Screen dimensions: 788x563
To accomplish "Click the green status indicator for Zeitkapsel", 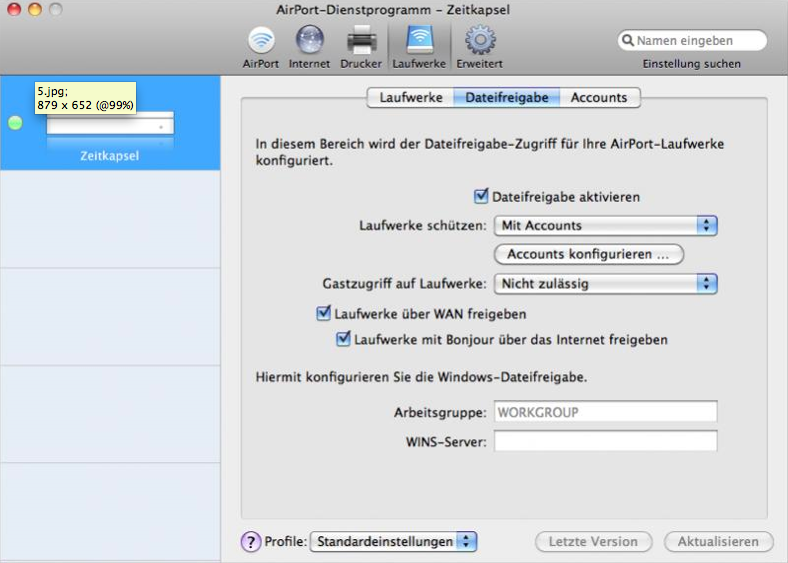I will coord(15,124).
